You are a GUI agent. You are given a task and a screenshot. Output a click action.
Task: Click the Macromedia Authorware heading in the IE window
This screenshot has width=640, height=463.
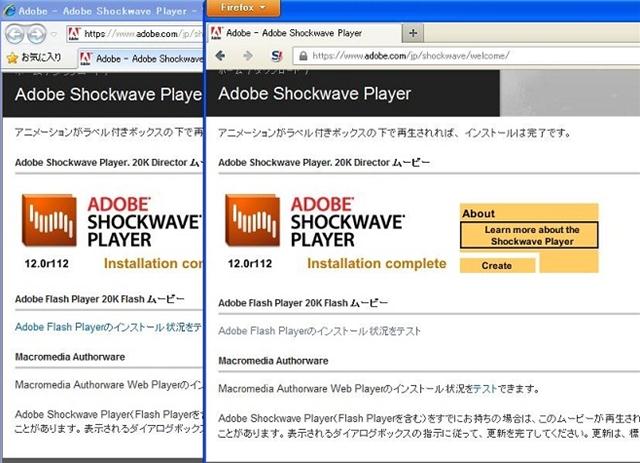(x=70, y=357)
